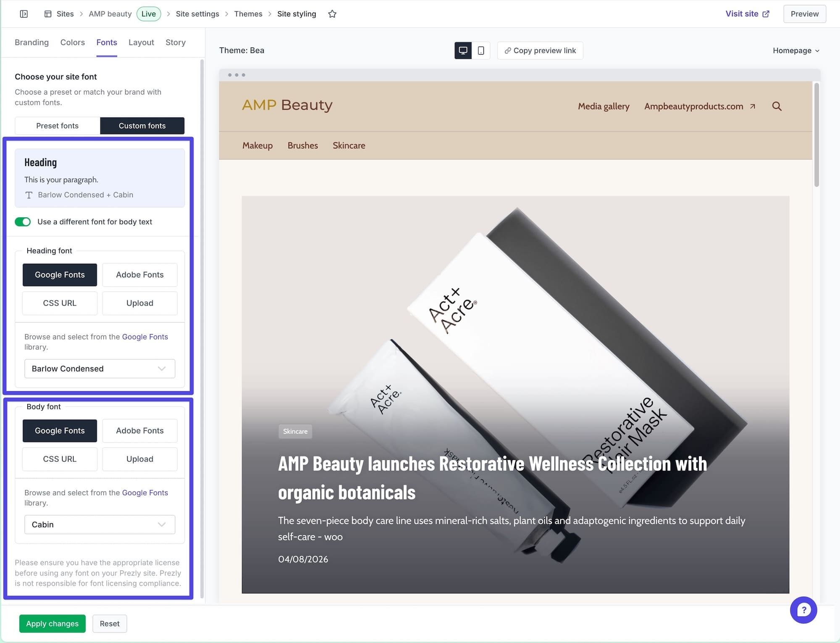Toggle different font for body text

[x=23, y=222]
